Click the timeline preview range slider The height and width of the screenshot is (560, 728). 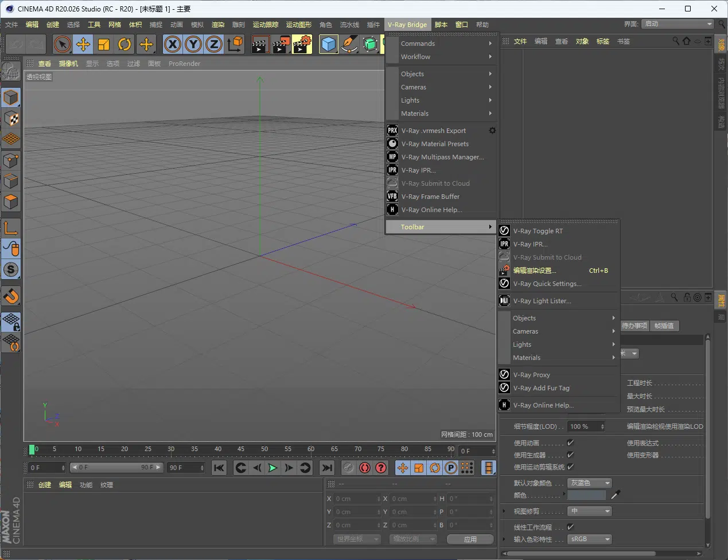pyautogui.click(x=117, y=468)
